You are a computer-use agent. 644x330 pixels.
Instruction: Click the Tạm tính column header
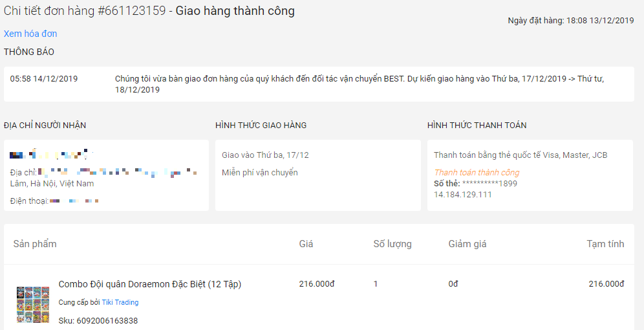(605, 244)
